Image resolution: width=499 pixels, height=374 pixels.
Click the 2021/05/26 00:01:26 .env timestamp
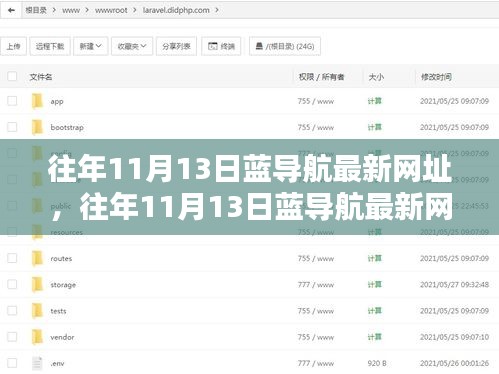455,363
